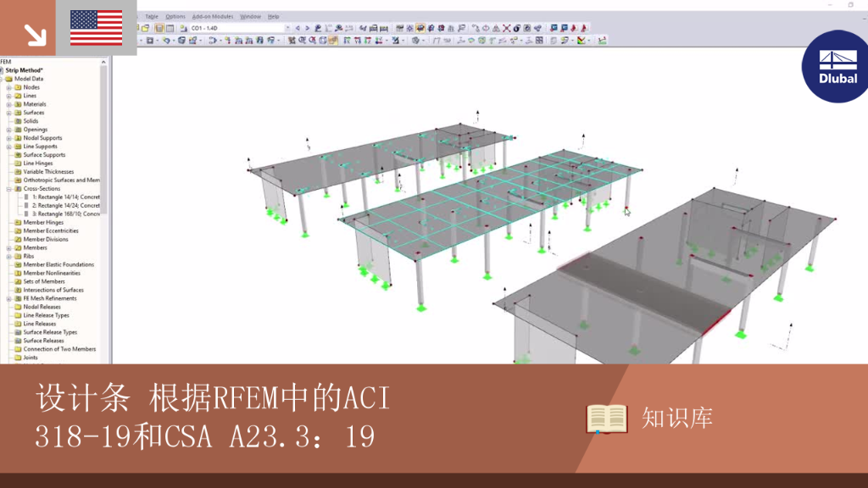Toggle the table display button beside navigator toggle
868x488 pixels.
pyautogui.click(x=170, y=28)
